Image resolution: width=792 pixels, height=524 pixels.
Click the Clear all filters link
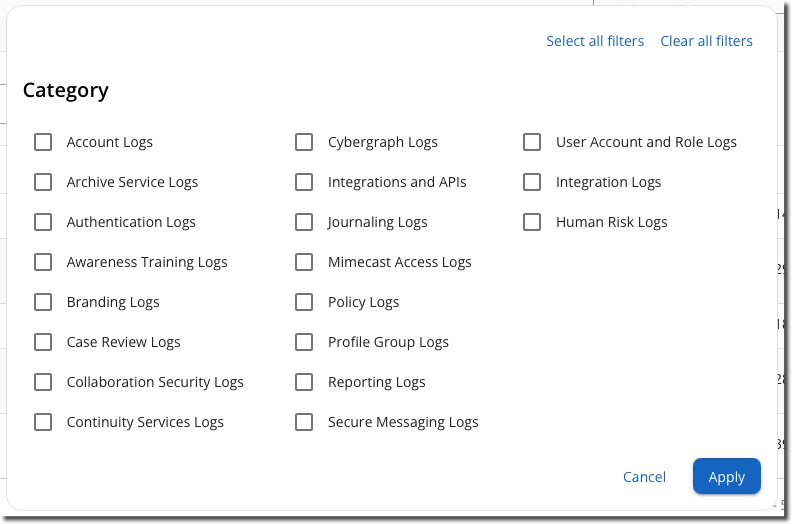pos(706,41)
